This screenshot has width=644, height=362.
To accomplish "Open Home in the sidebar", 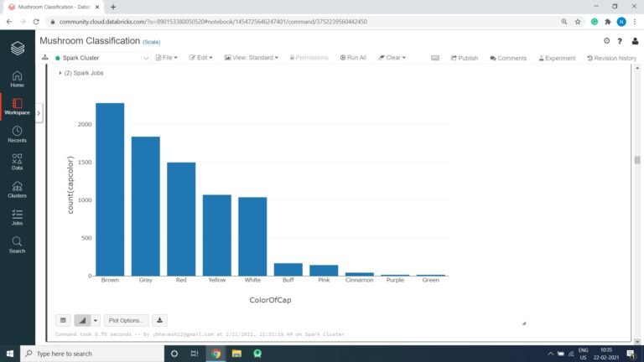I will tap(17, 79).
